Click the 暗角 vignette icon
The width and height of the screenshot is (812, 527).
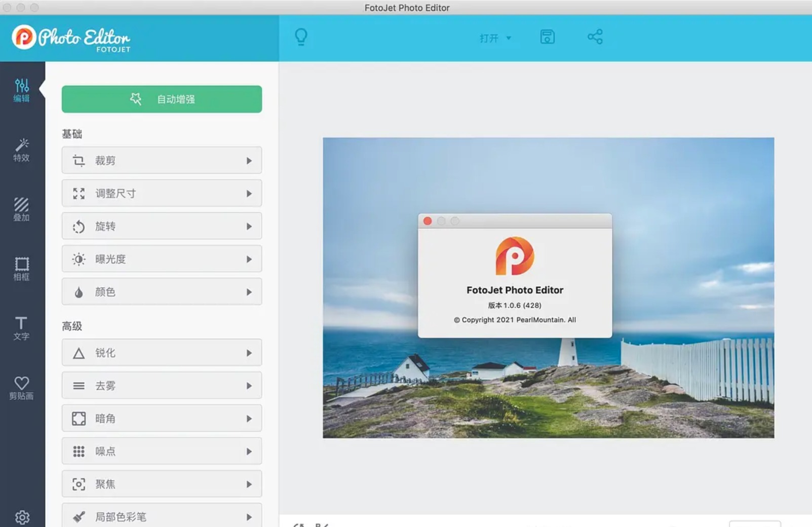79,419
